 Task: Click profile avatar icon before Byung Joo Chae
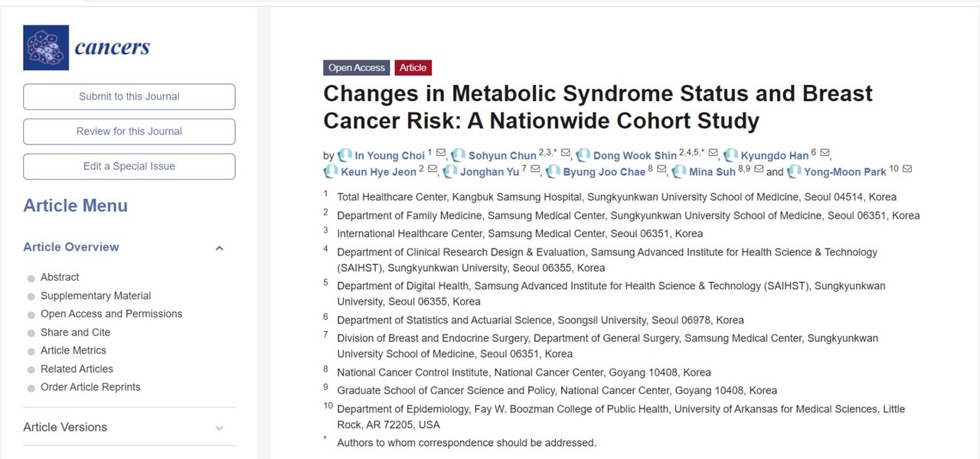(x=553, y=171)
